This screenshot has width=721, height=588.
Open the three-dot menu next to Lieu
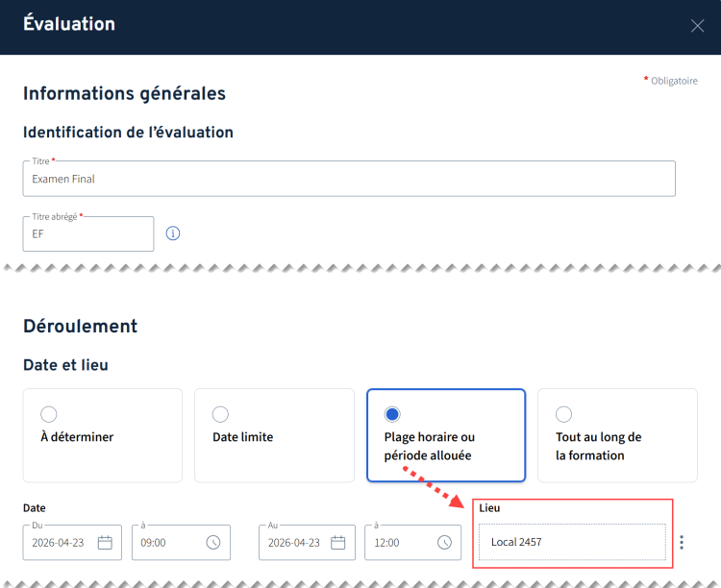click(x=682, y=543)
